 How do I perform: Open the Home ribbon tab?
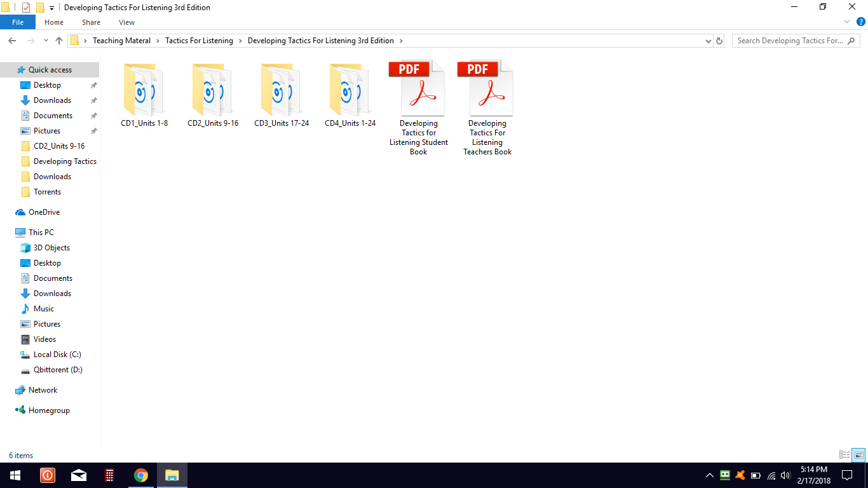coord(54,22)
